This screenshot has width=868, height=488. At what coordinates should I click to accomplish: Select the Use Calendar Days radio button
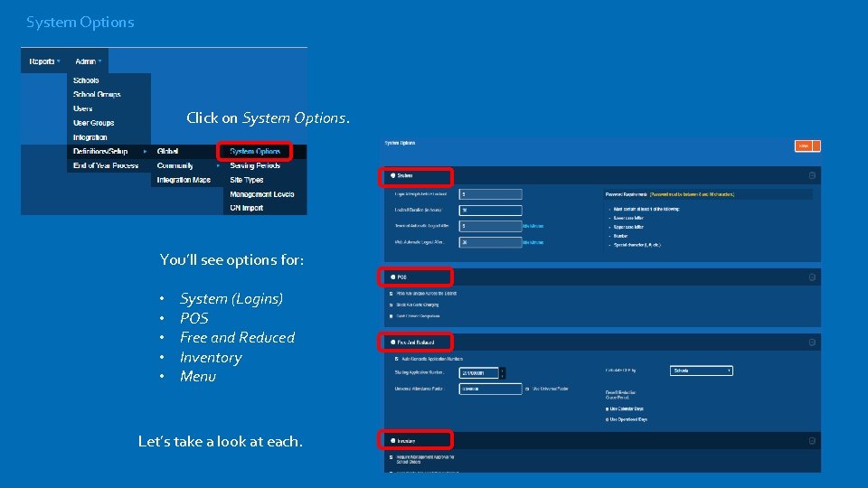608,408
